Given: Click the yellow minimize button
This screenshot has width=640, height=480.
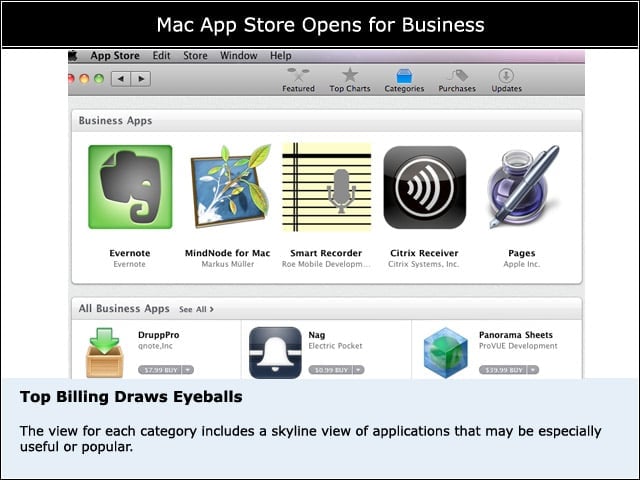Looking at the screenshot, I should [x=84, y=79].
